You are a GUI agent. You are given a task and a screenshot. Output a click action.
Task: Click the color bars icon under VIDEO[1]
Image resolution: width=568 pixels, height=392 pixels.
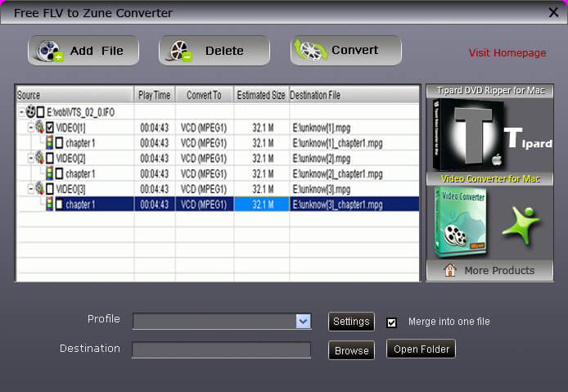tap(48, 143)
